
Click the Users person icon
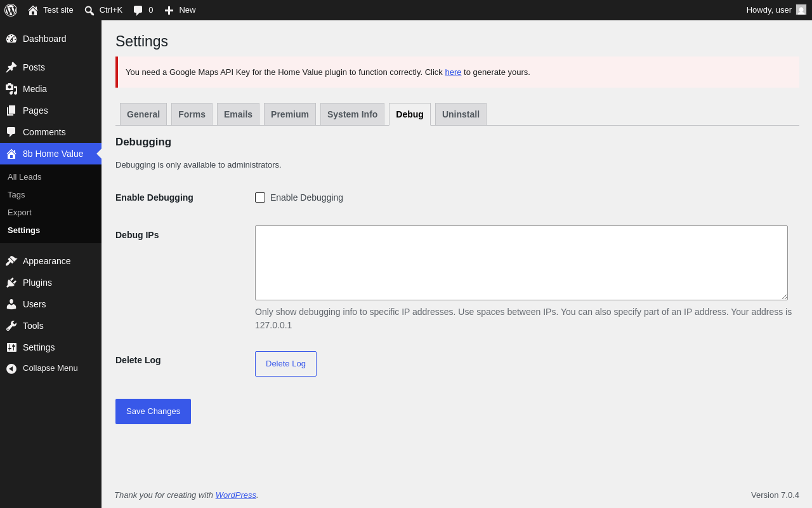pyautogui.click(x=11, y=304)
